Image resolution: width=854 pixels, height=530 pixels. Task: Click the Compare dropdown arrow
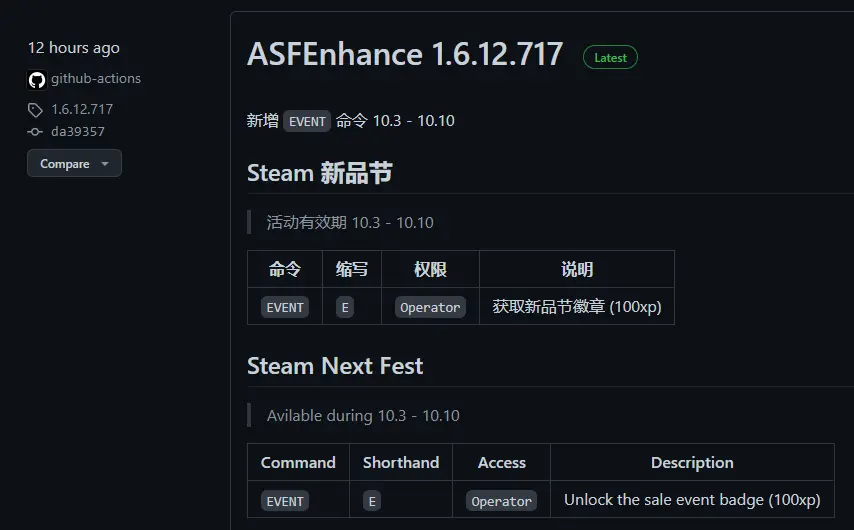(x=105, y=163)
